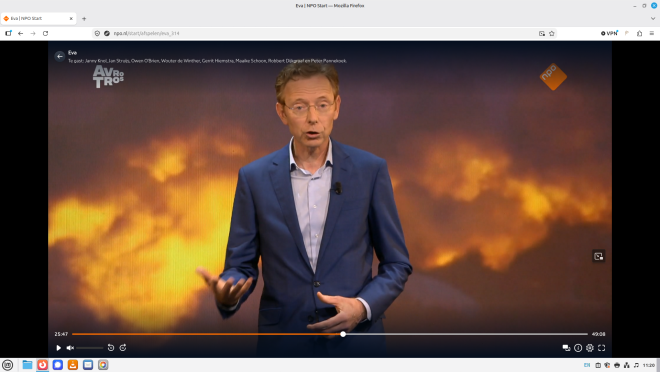This screenshot has height=372, width=660.
Task: Launch Chrome from the taskbar
Action: [103, 365]
